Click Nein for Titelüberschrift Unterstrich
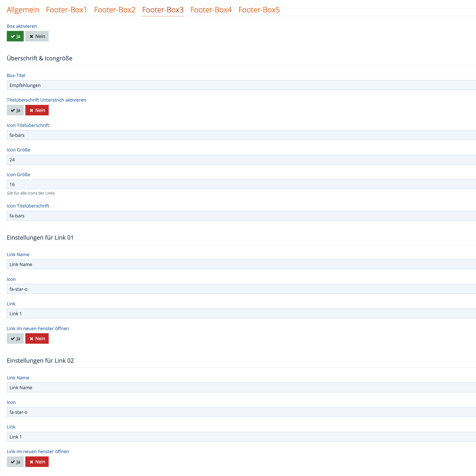Image resolution: width=476 pixels, height=476 pixels. [x=37, y=110]
